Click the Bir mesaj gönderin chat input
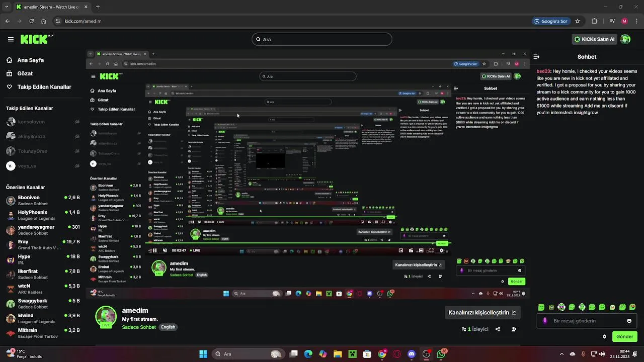 pyautogui.click(x=588, y=321)
